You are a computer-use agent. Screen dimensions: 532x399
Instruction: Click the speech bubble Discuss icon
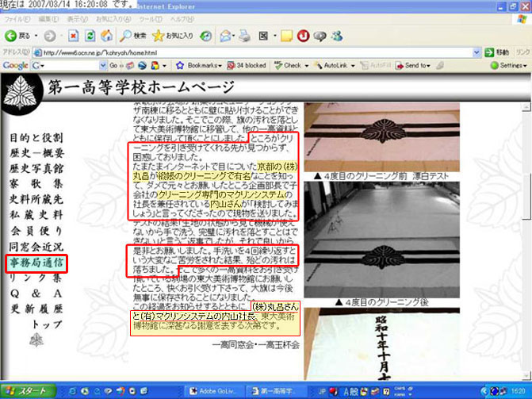coord(320,36)
